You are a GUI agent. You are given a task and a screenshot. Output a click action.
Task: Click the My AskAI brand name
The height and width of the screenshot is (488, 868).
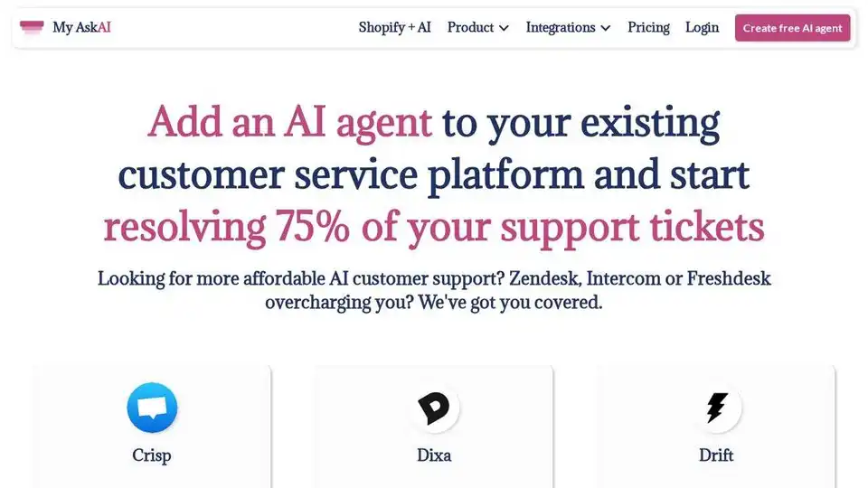(81, 27)
